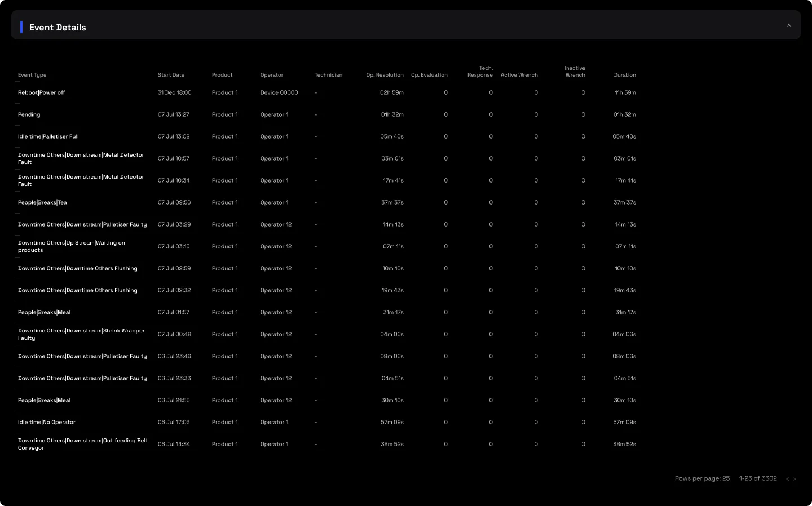
Task: Click the 14m 13s duration value
Action: [625, 224]
